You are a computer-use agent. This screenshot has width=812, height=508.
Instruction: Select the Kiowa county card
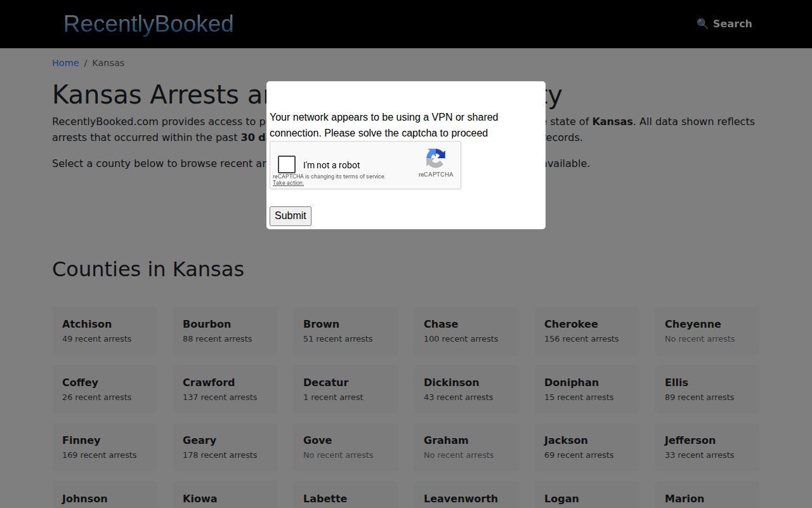pyautogui.click(x=225, y=495)
